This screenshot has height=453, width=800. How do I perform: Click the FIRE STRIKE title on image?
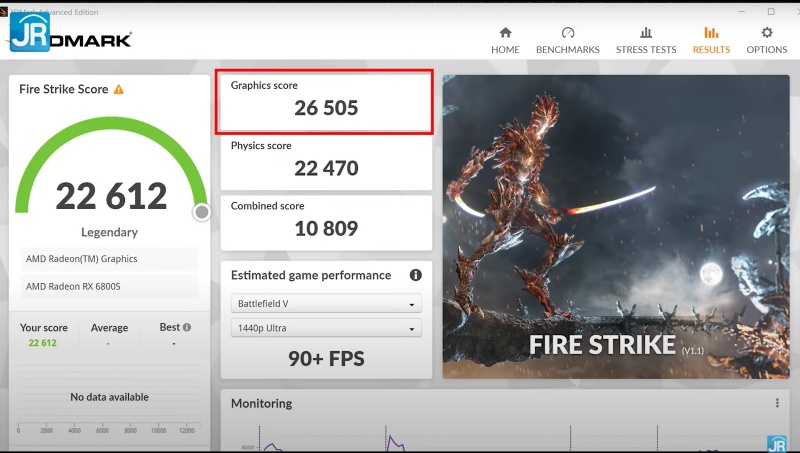coord(602,345)
